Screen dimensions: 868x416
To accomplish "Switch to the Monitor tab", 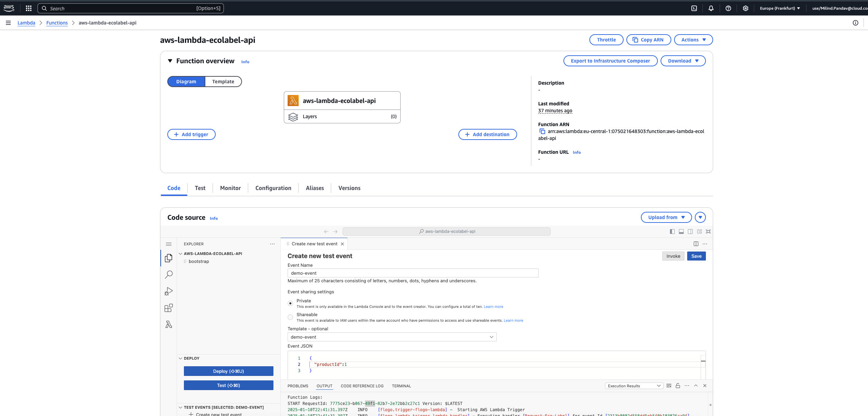I will (x=231, y=188).
